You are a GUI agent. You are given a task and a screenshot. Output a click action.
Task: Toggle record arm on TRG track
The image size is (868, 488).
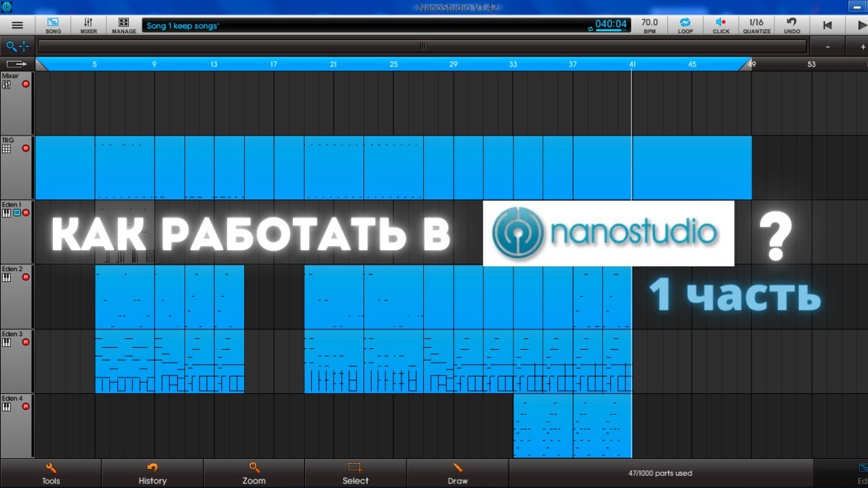click(x=26, y=148)
